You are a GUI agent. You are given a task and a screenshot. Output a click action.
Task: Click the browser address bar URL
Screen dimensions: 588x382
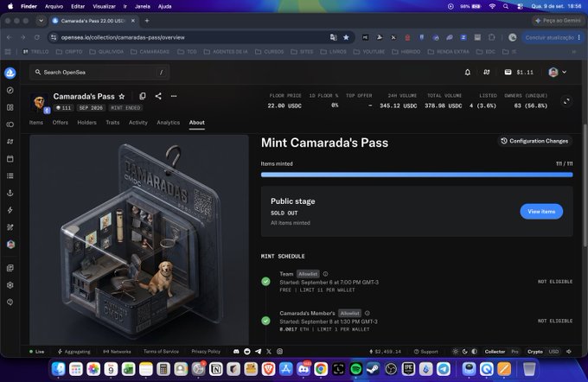[x=123, y=37]
